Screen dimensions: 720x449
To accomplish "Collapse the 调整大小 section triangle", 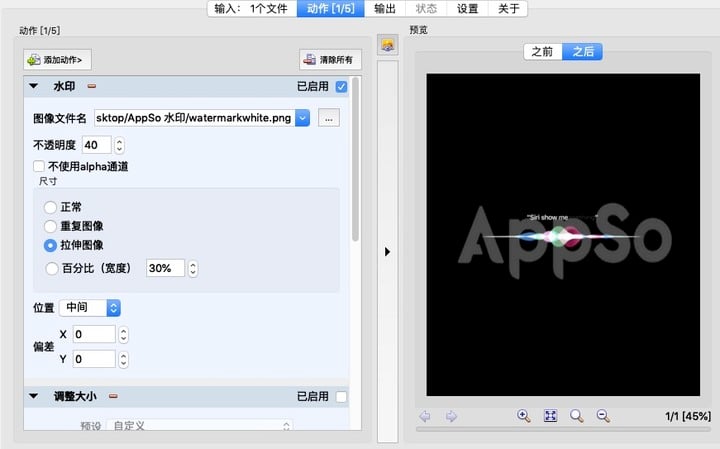I will click(34, 396).
